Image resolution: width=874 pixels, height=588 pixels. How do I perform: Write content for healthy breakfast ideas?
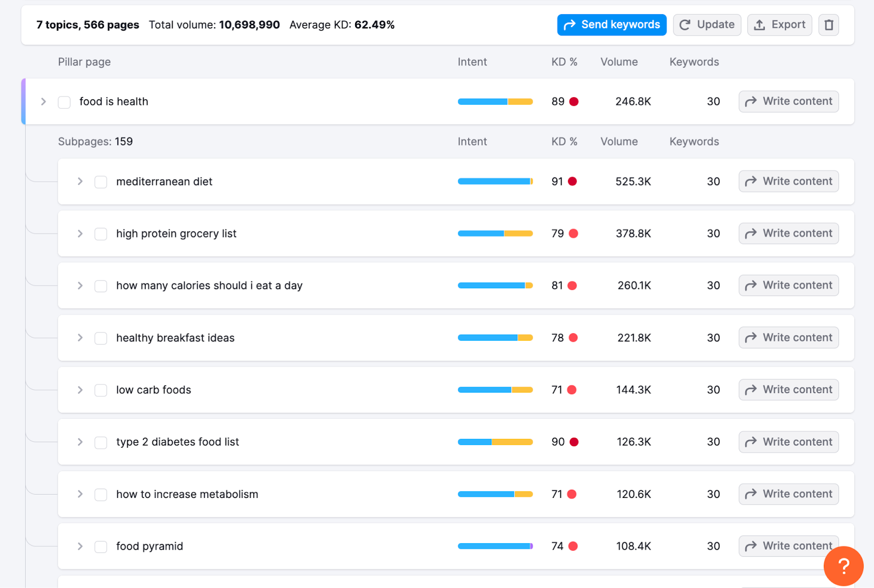click(789, 338)
